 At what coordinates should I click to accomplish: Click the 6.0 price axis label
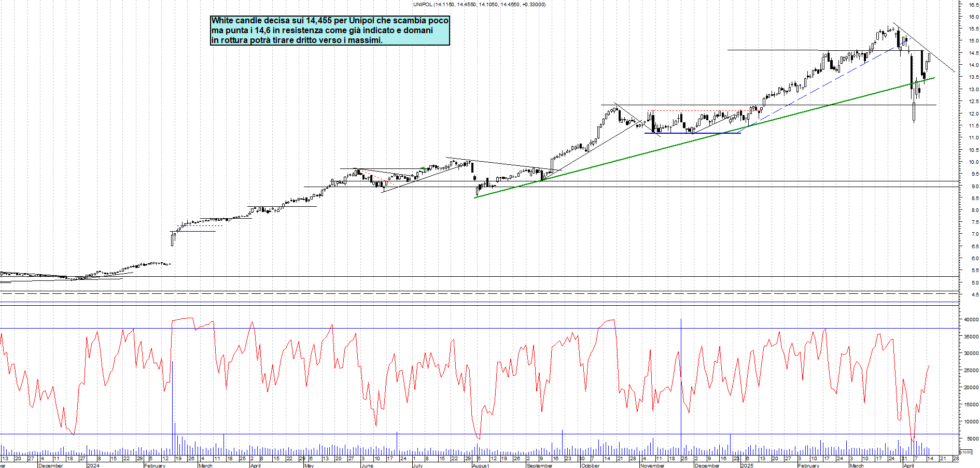coord(975,258)
